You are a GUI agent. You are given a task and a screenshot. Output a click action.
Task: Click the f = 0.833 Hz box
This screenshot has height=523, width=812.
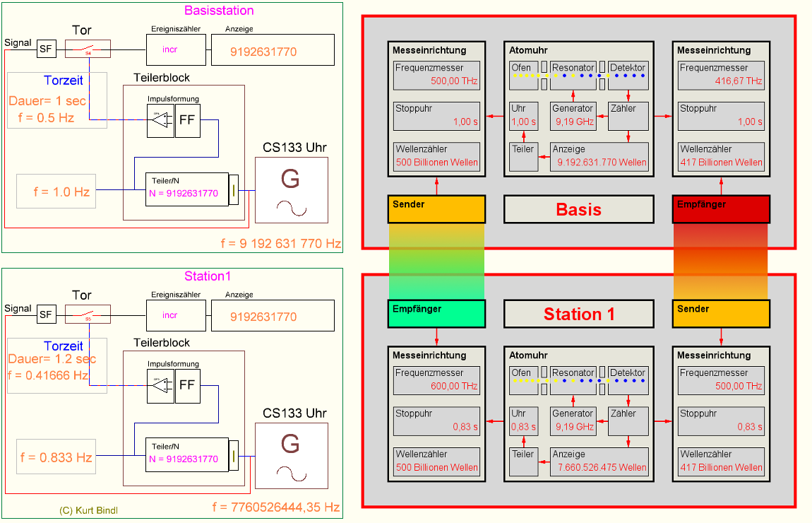(56, 457)
